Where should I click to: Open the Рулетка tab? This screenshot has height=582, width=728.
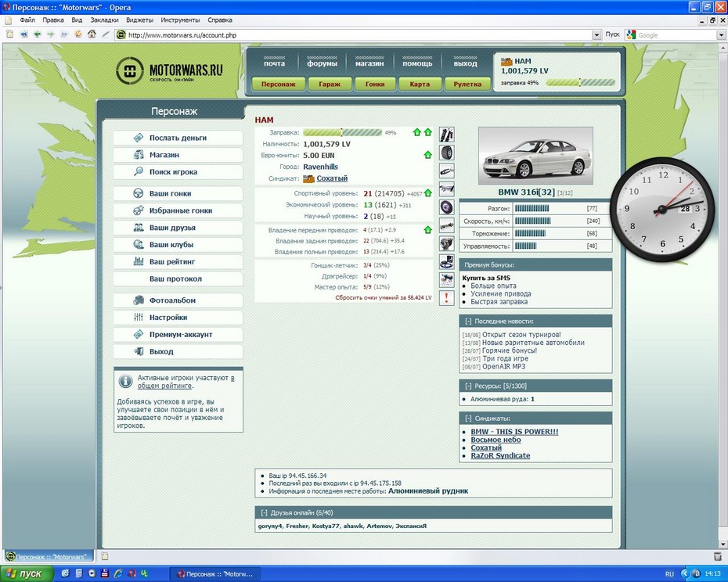click(467, 84)
